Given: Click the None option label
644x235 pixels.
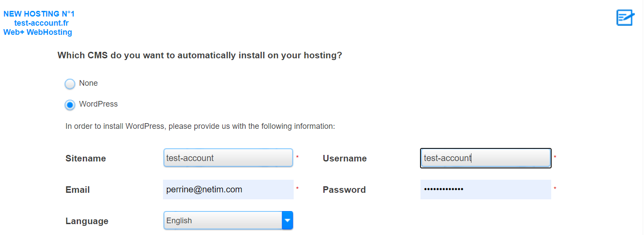Looking at the screenshot, I should (x=88, y=83).
